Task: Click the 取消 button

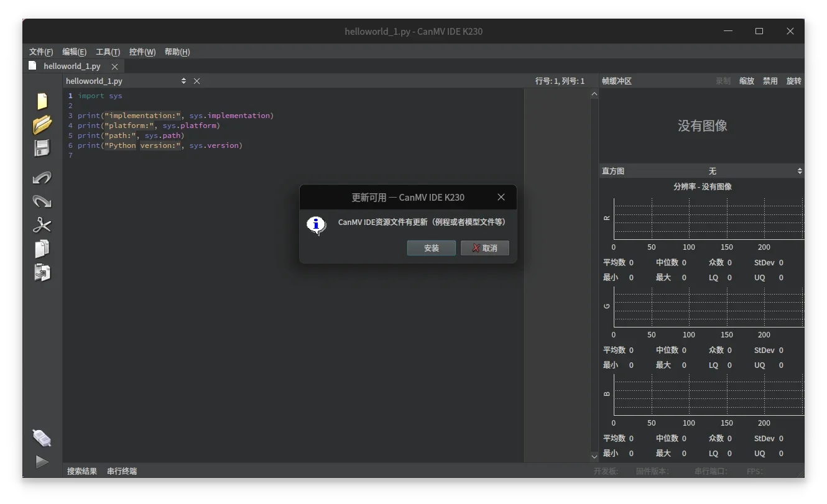Action: click(x=485, y=248)
